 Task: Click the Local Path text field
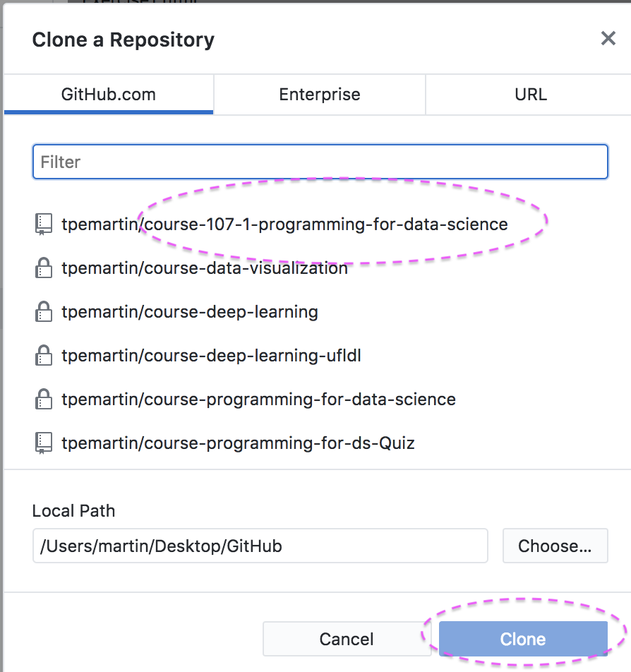pos(260,546)
